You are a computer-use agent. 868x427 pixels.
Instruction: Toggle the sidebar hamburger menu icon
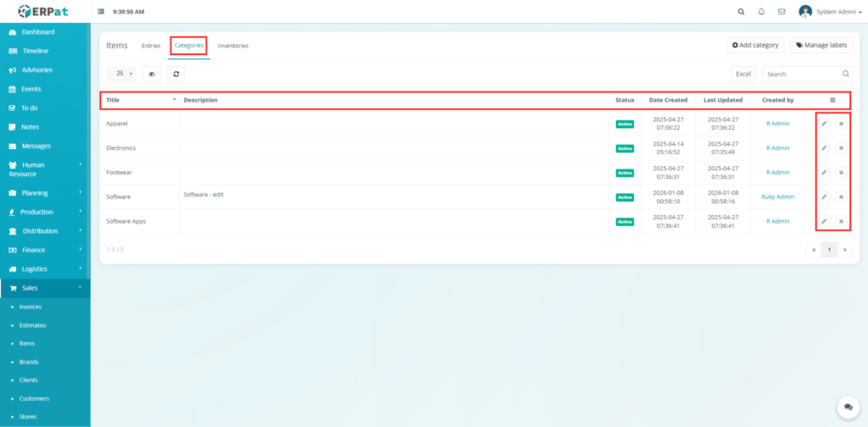102,12
